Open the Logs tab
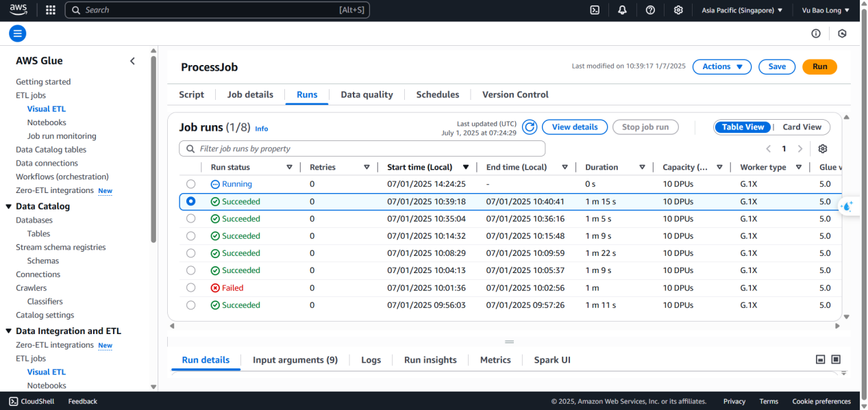 point(371,360)
